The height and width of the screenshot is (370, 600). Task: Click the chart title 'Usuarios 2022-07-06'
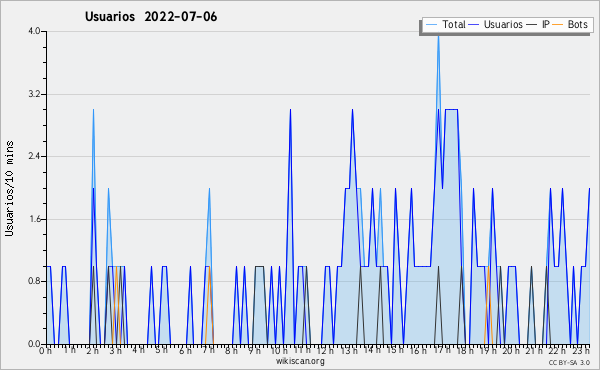pos(151,17)
